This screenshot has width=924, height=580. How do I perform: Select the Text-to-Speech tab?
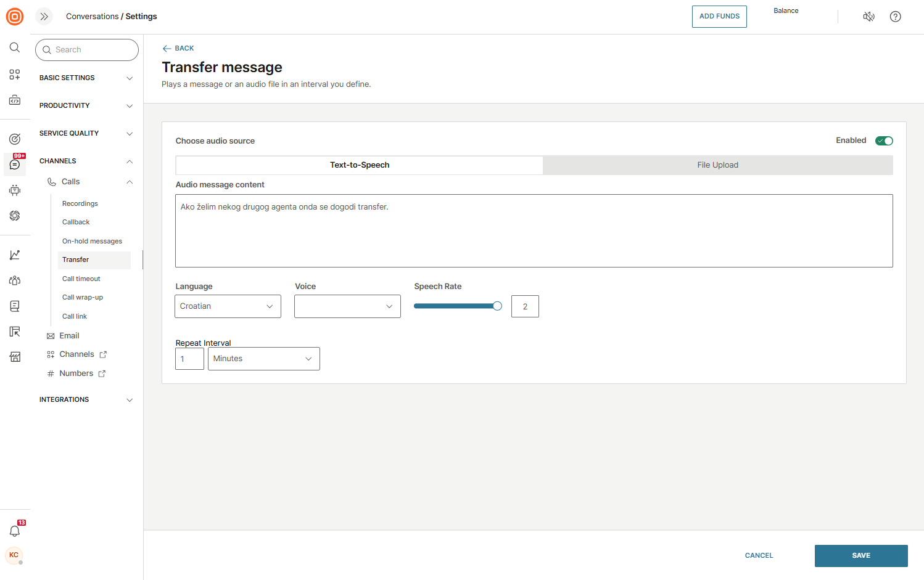(358, 165)
